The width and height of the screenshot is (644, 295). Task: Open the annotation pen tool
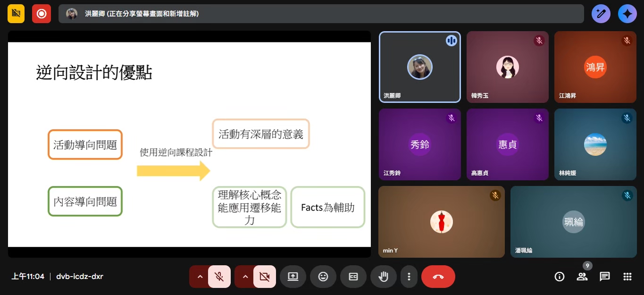(601, 14)
